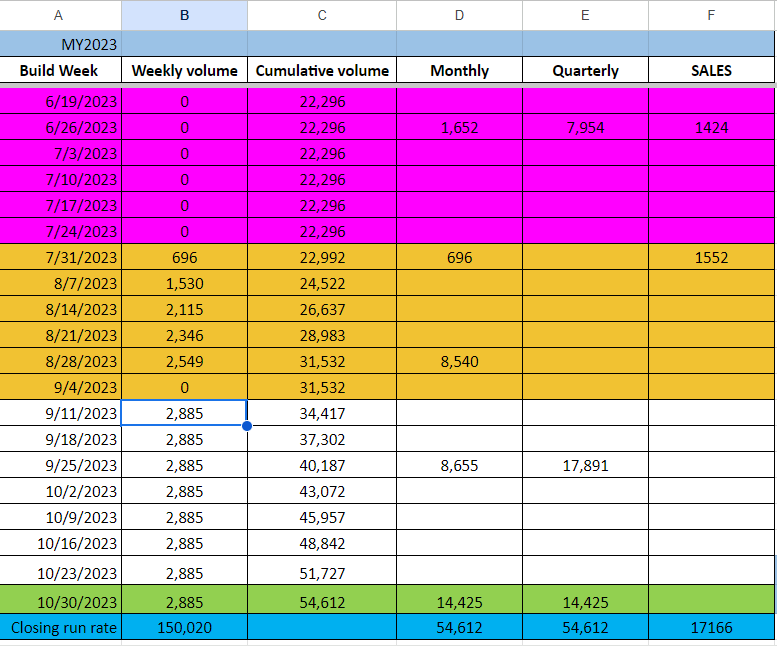This screenshot has height=646, width=777.
Task: Click the fill handle of selected cell
Action: (x=247, y=426)
